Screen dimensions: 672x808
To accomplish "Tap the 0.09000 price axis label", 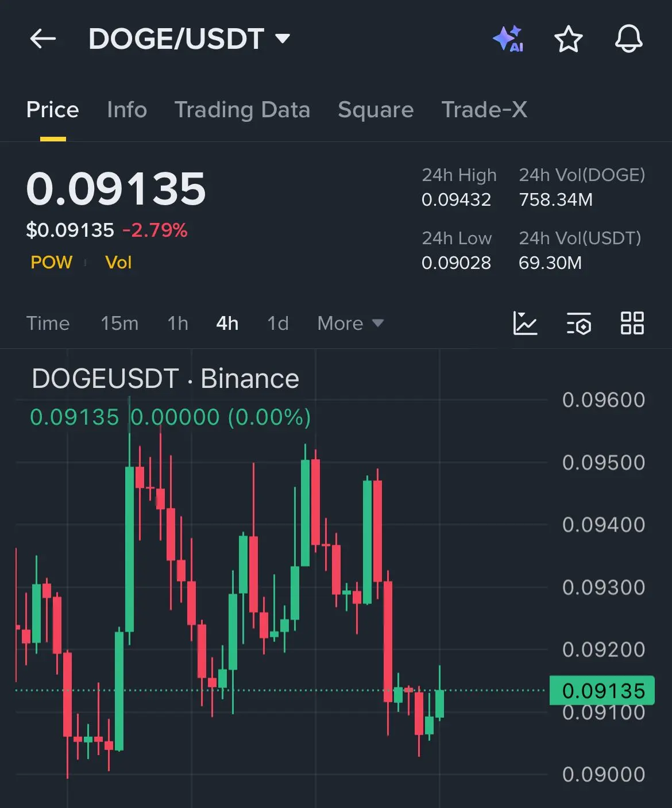I will click(604, 775).
